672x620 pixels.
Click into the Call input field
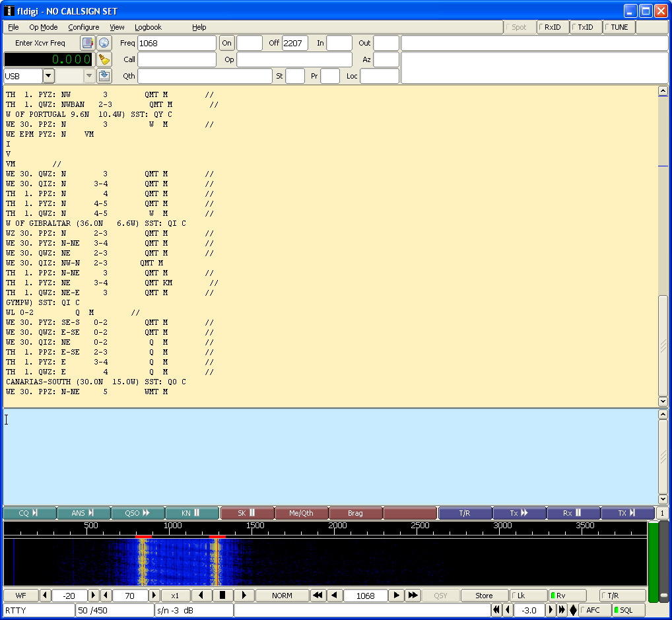click(176, 59)
